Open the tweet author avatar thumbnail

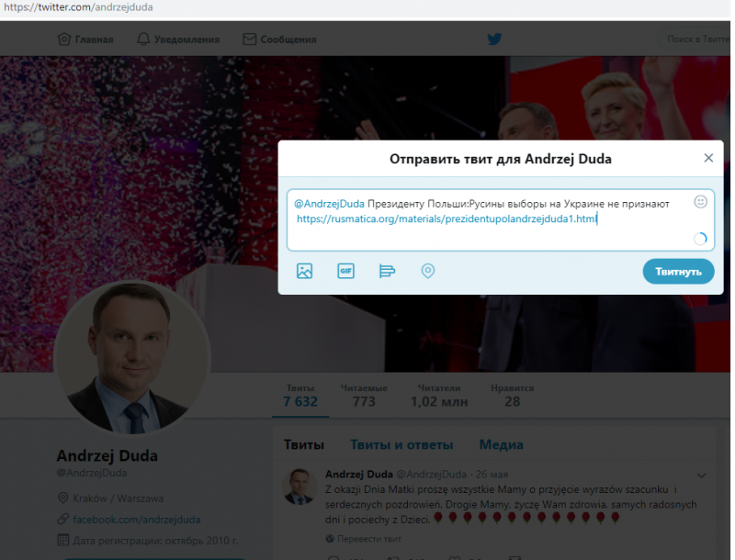[300, 487]
